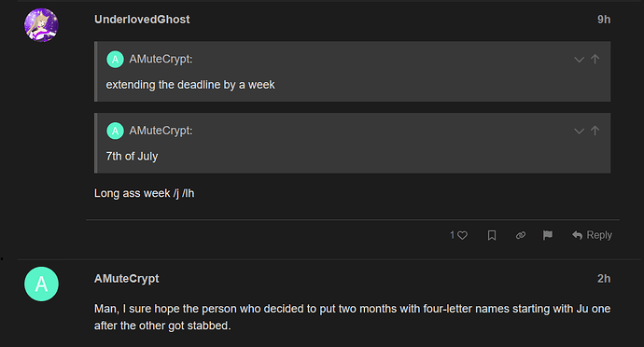
Task: Bookmark UnderlovedGhost's post
Action: point(492,235)
